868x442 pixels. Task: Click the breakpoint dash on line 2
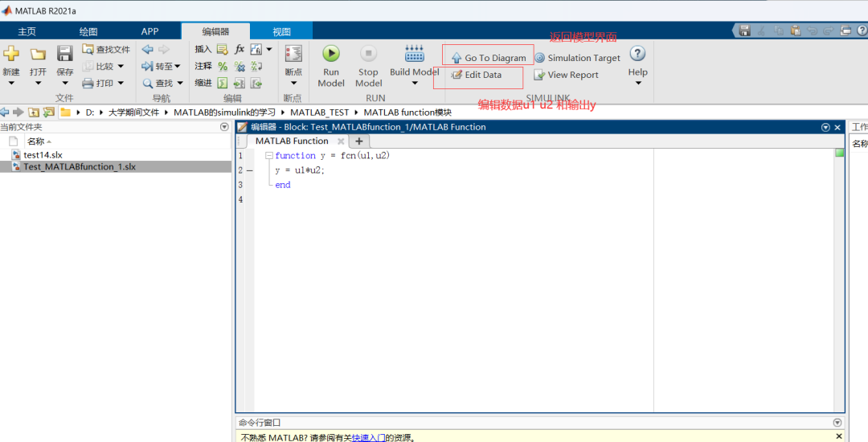pyautogui.click(x=249, y=170)
